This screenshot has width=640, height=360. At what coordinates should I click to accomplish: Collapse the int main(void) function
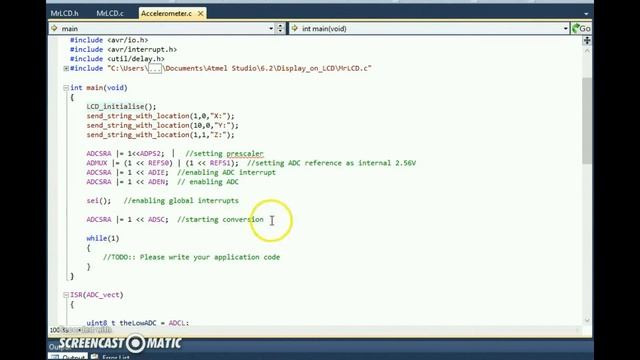pyautogui.click(x=66, y=88)
